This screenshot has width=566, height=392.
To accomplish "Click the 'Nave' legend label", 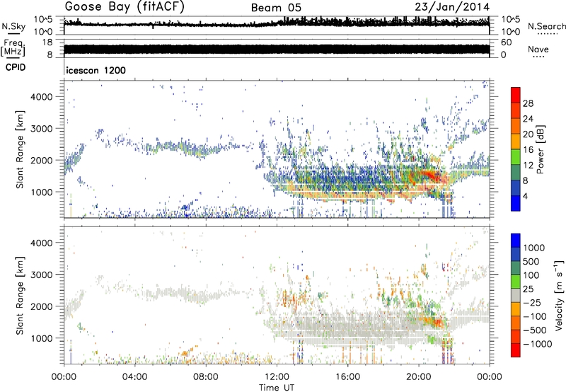I will click(x=538, y=50).
